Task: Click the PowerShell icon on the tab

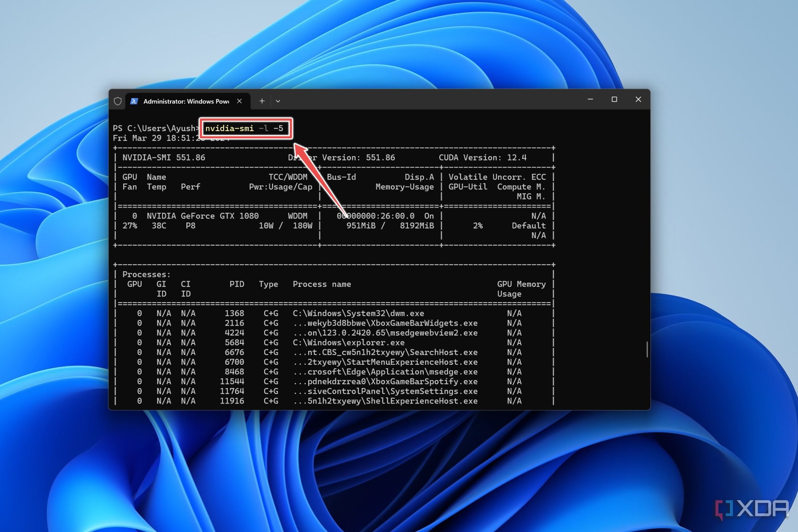Action: 134,101
